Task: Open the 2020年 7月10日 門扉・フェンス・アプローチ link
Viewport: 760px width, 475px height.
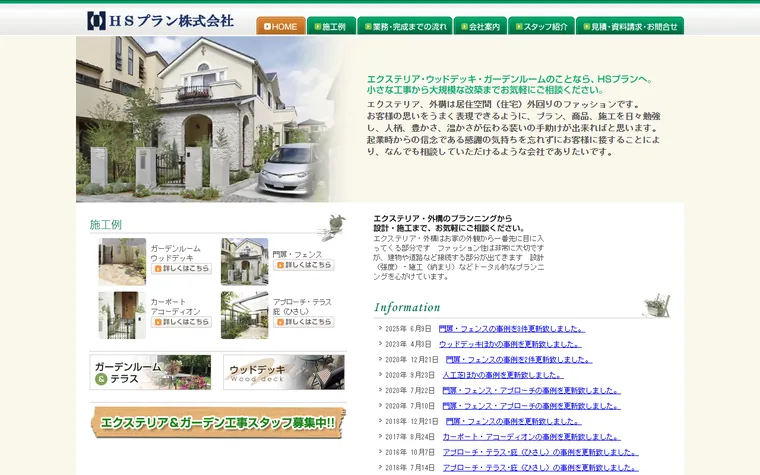Action: pos(531,406)
